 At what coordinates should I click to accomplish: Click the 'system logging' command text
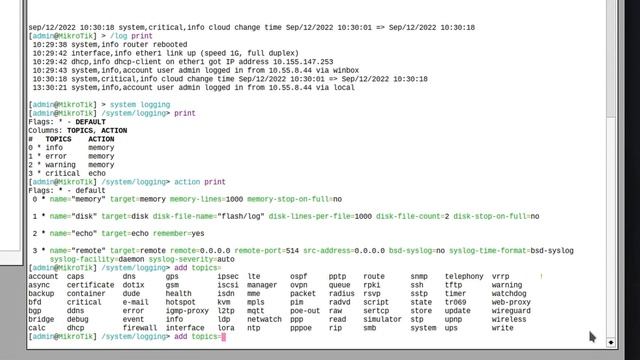(140, 104)
